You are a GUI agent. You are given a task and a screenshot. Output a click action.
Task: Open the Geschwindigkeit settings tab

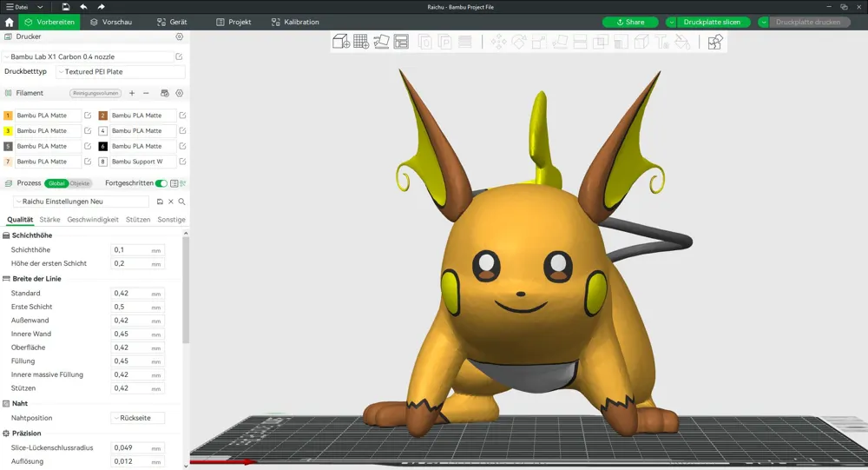point(93,220)
